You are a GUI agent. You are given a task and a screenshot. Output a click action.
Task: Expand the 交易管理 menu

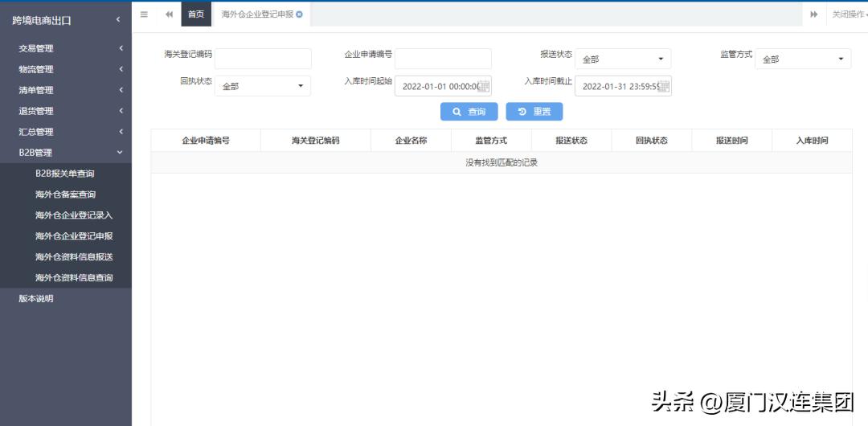66,48
